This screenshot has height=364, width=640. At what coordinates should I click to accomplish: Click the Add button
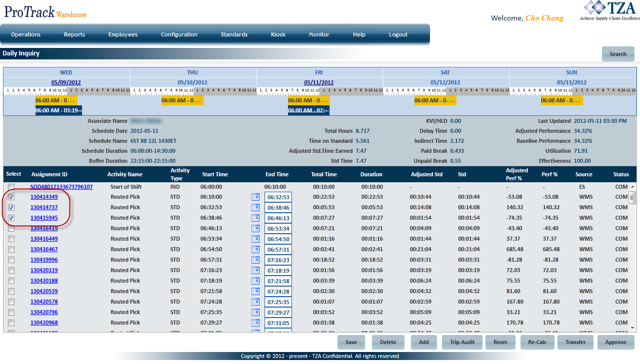click(x=423, y=342)
